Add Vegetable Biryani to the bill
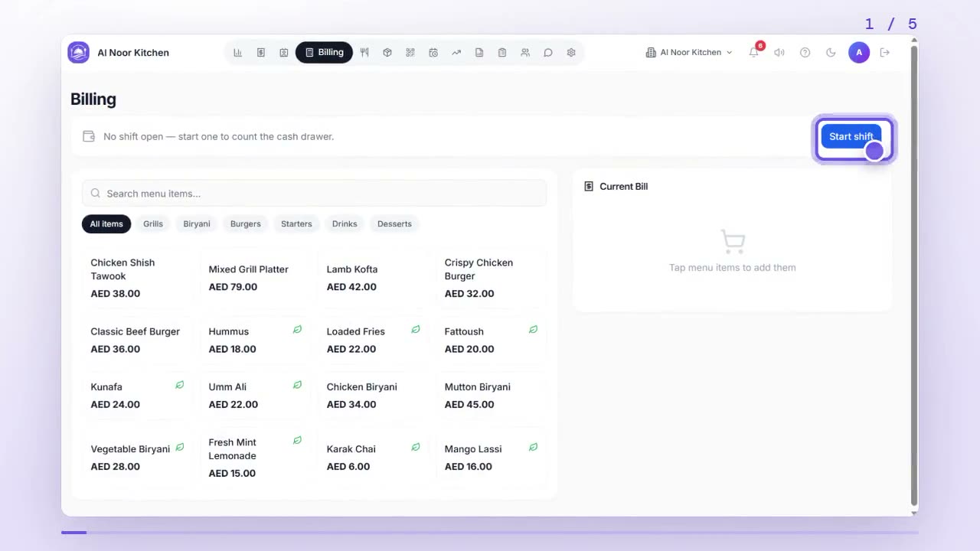 [138, 458]
